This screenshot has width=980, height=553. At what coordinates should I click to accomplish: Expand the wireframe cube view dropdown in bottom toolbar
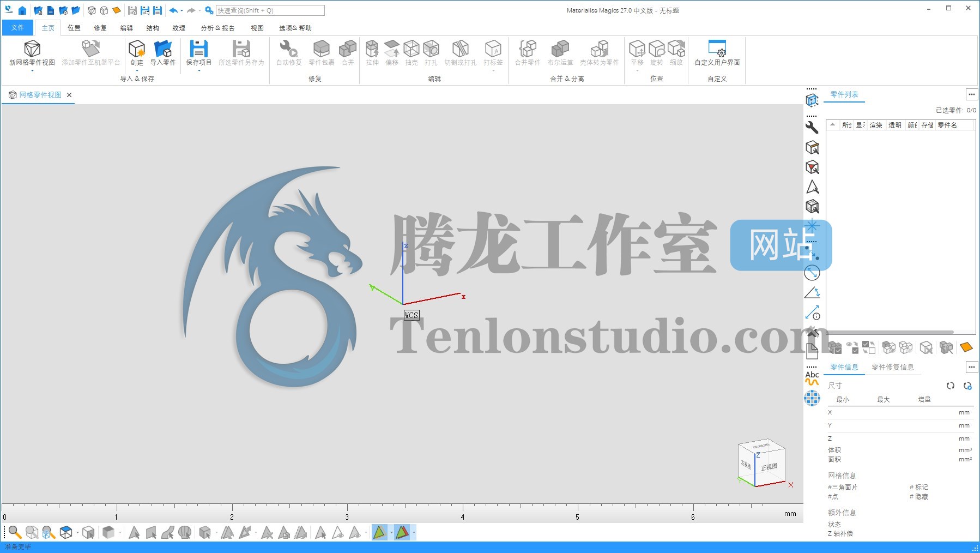click(77, 532)
